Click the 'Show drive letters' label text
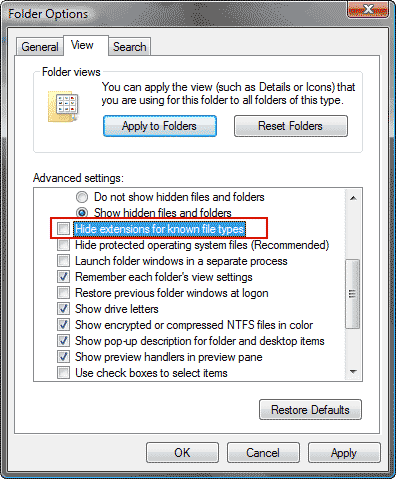396x479 pixels. pos(117,309)
